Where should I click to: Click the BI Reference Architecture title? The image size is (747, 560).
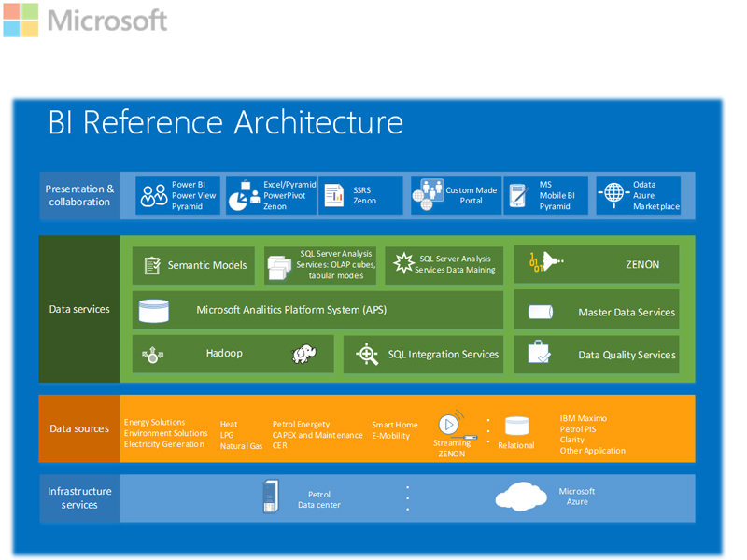point(226,122)
